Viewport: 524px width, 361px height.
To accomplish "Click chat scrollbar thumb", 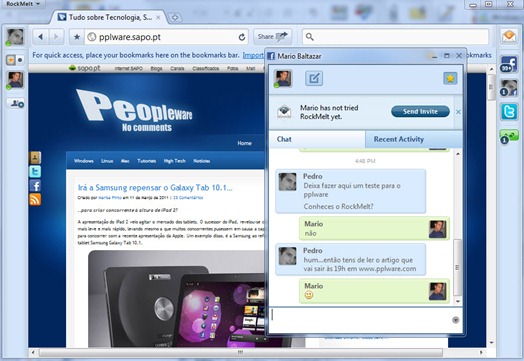I will tap(457, 267).
